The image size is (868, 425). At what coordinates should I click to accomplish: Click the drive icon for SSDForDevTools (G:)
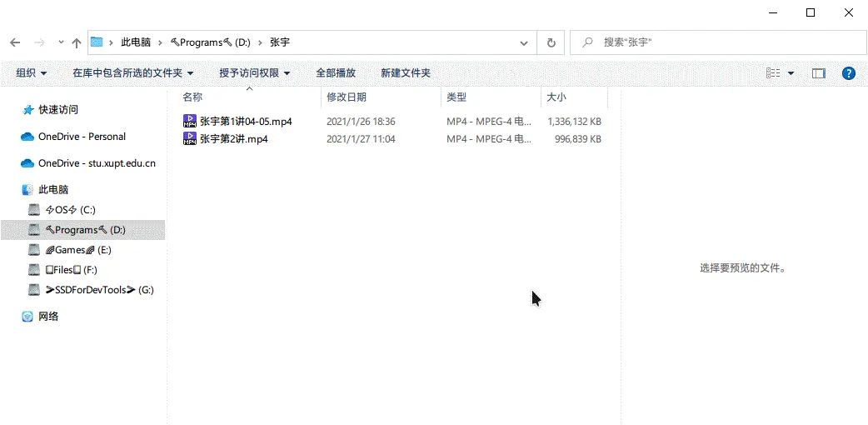34,290
